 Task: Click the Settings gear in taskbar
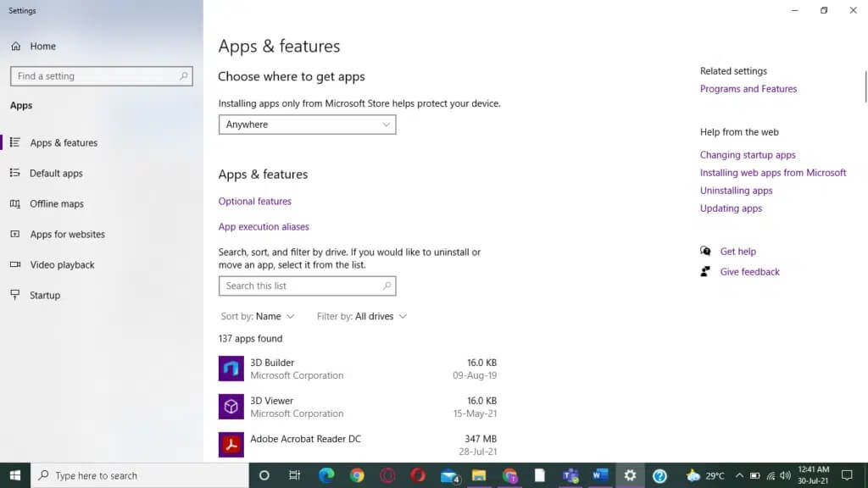pyautogui.click(x=630, y=475)
